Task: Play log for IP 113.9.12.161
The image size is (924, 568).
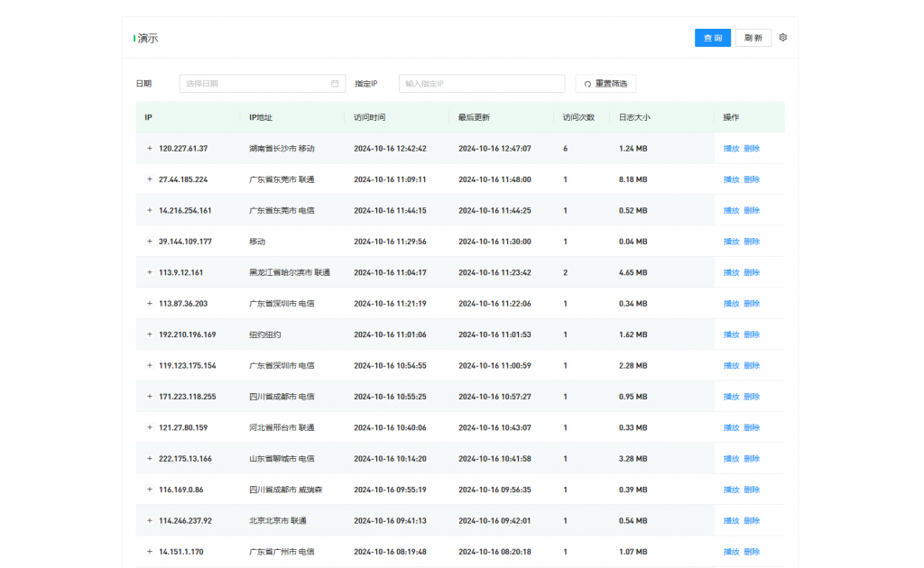Action: pos(731,272)
